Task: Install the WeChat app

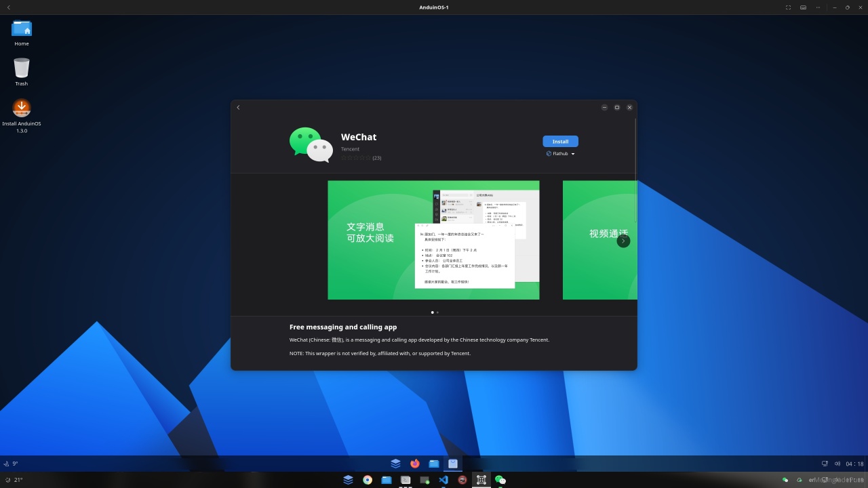Action: coord(560,141)
